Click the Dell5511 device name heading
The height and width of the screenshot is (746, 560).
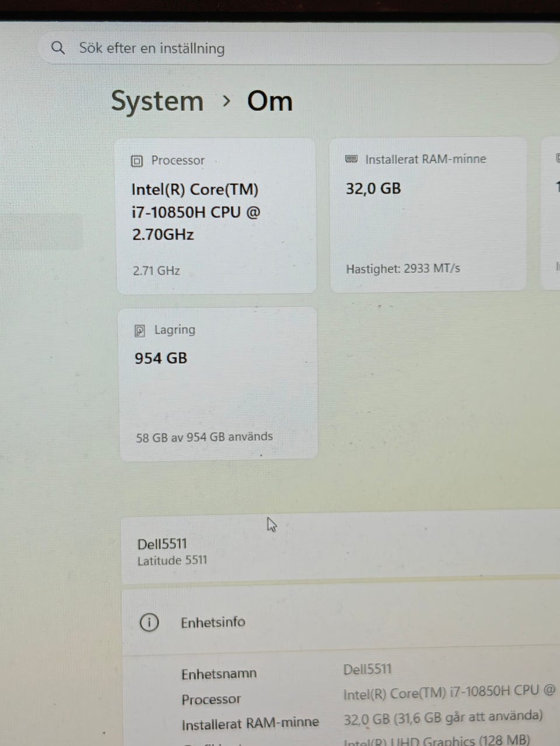tap(162, 544)
